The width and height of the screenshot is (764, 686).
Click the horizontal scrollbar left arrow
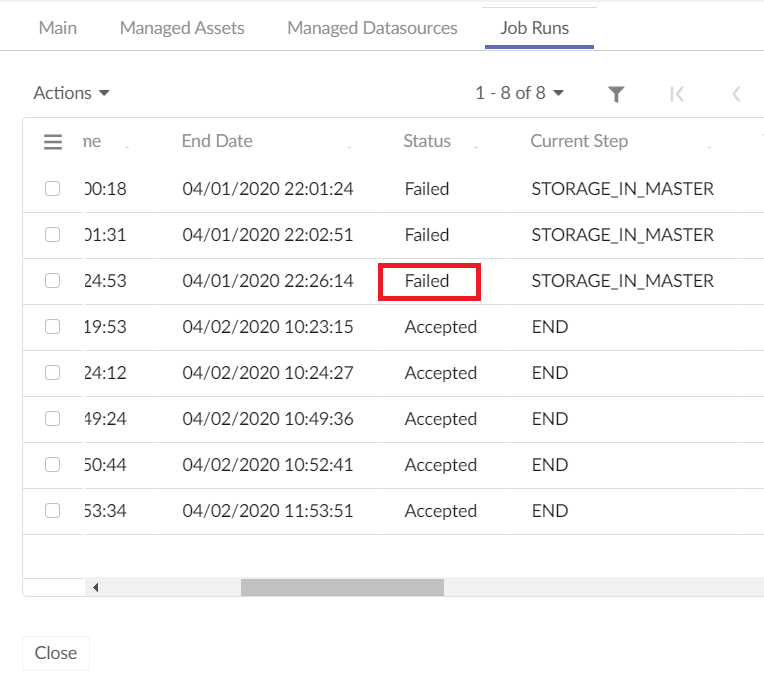95,587
